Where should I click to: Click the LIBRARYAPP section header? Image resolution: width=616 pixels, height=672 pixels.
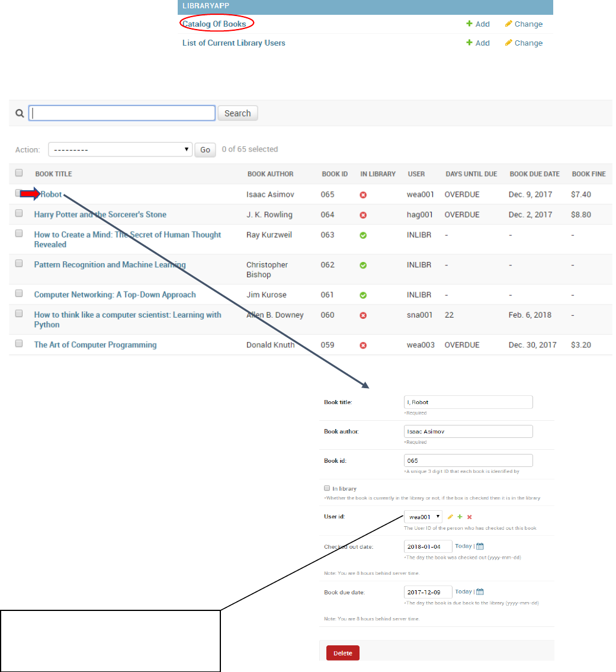365,7
